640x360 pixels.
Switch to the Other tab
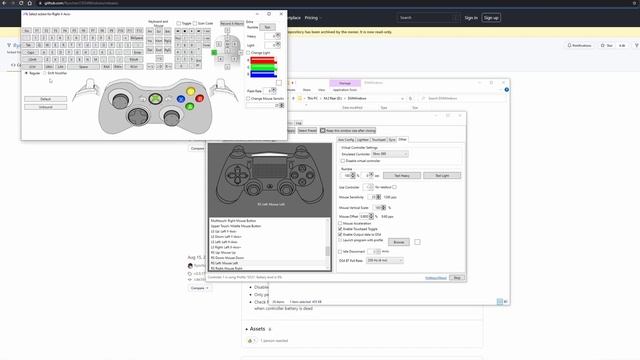coord(402,140)
